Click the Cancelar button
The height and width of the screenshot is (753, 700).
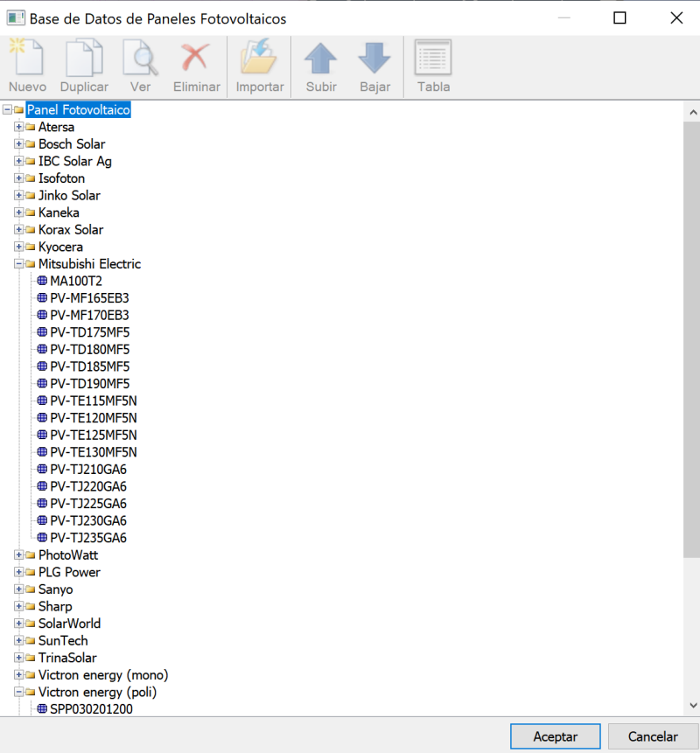point(653,736)
